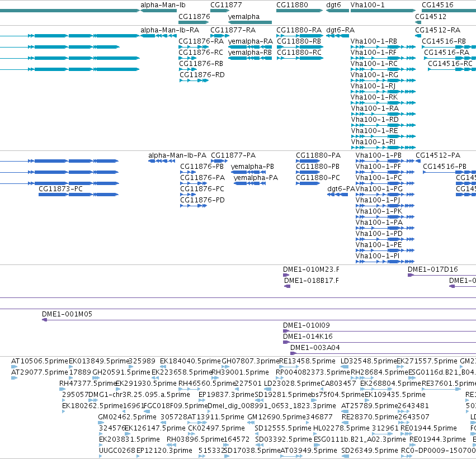Select clone DME1-003A04
476x459 pixels.
pos(315,348)
